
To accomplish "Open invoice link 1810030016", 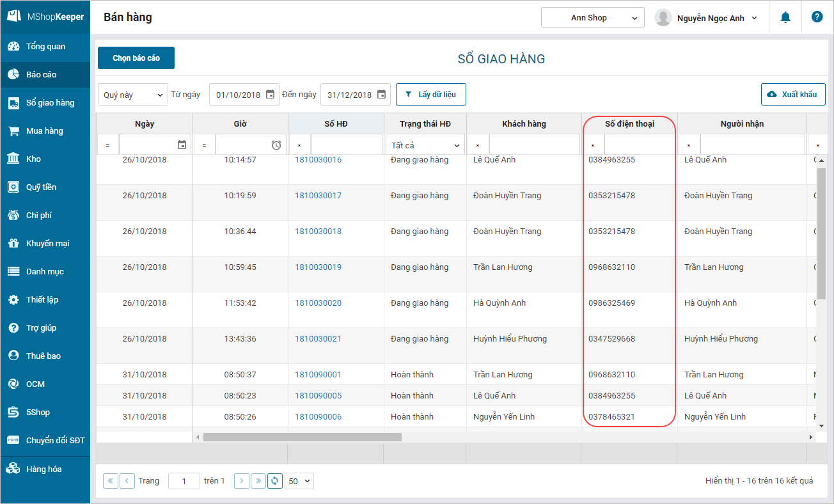I will [318, 160].
